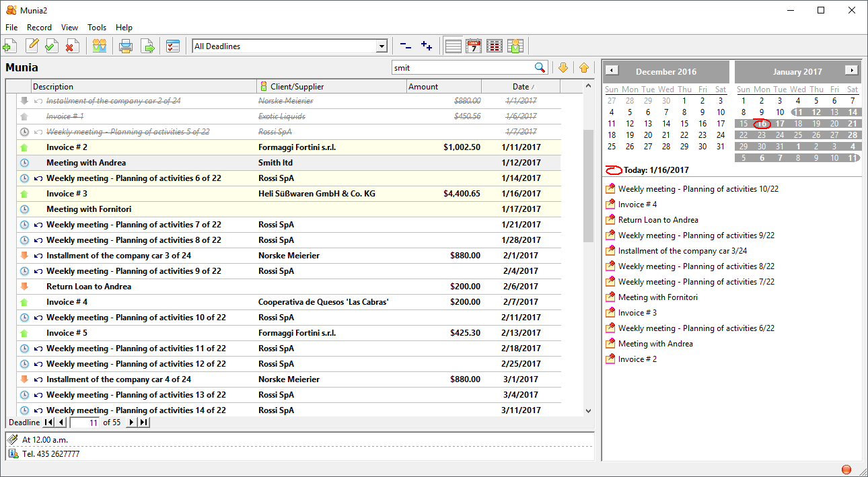Screen dimensions: 868x477
Task: Click the plus-plus expand icon
Action: click(x=426, y=46)
